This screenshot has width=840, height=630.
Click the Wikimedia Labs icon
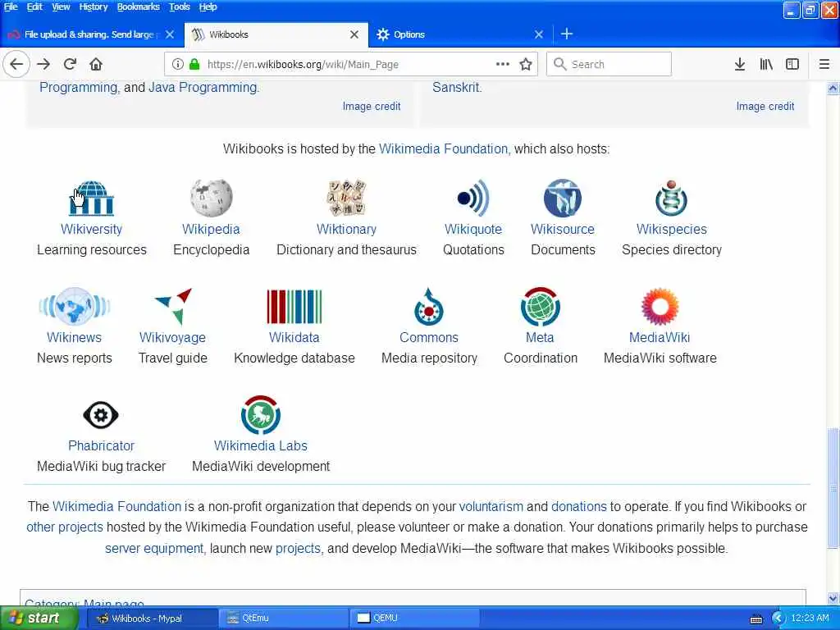pyautogui.click(x=261, y=414)
